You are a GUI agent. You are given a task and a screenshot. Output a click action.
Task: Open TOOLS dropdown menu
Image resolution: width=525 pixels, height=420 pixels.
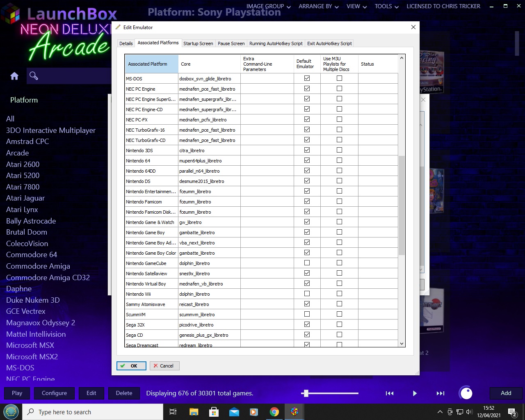point(386,6)
